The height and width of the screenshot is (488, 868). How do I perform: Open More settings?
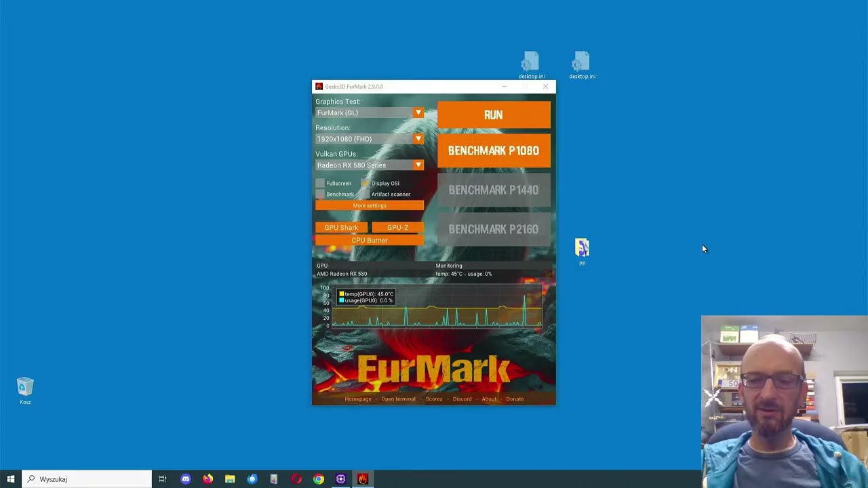pyautogui.click(x=370, y=205)
